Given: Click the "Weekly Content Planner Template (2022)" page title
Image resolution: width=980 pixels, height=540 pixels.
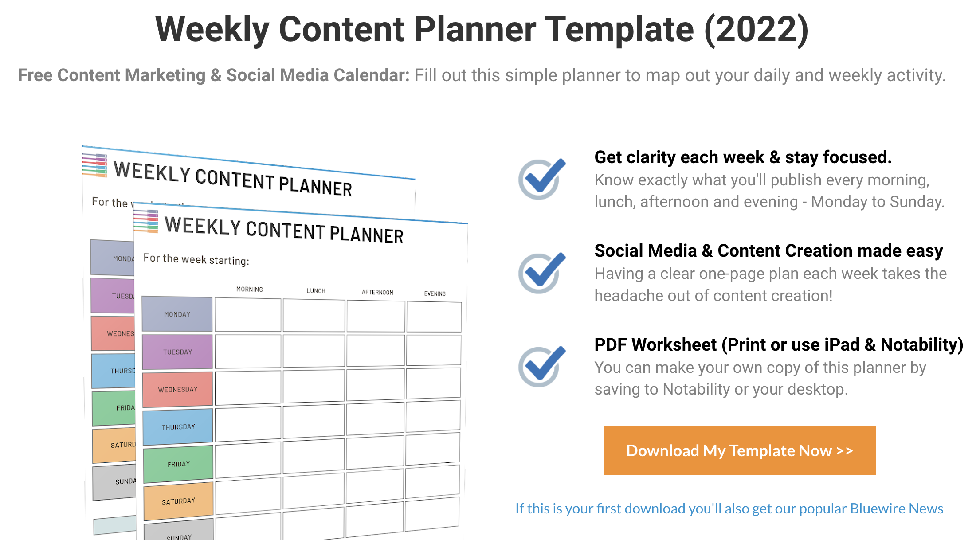Looking at the screenshot, I should [482, 29].
